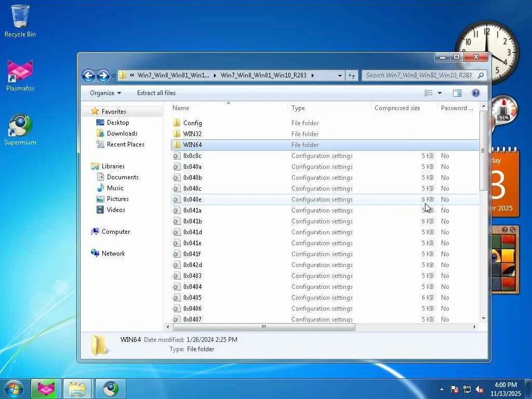Click the search box for the folder
The height and width of the screenshot is (399, 532).
419,75
